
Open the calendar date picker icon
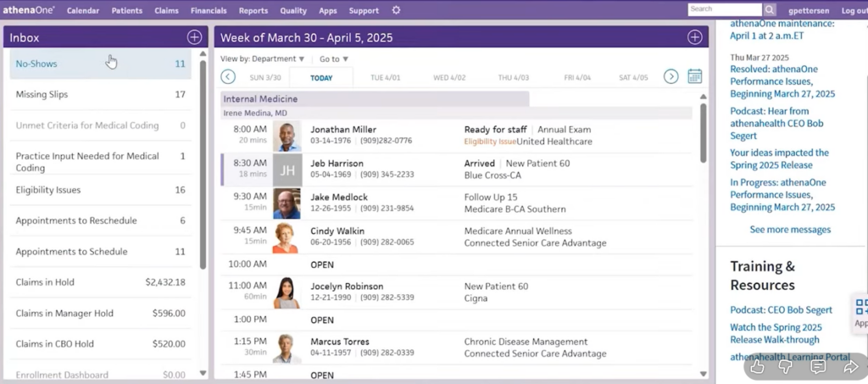pyautogui.click(x=694, y=77)
